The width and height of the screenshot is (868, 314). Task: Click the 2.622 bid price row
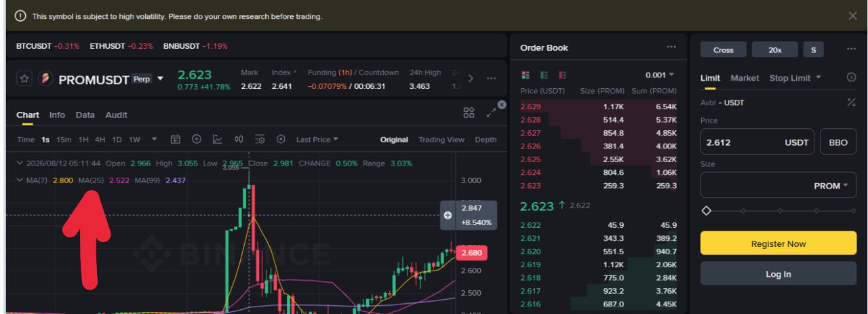coord(599,225)
